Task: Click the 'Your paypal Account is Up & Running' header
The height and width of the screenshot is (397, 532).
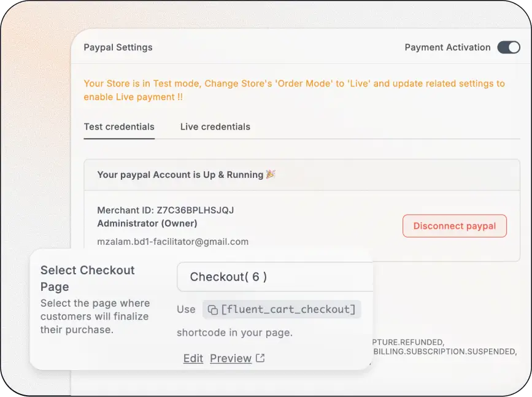Action: (x=180, y=175)
